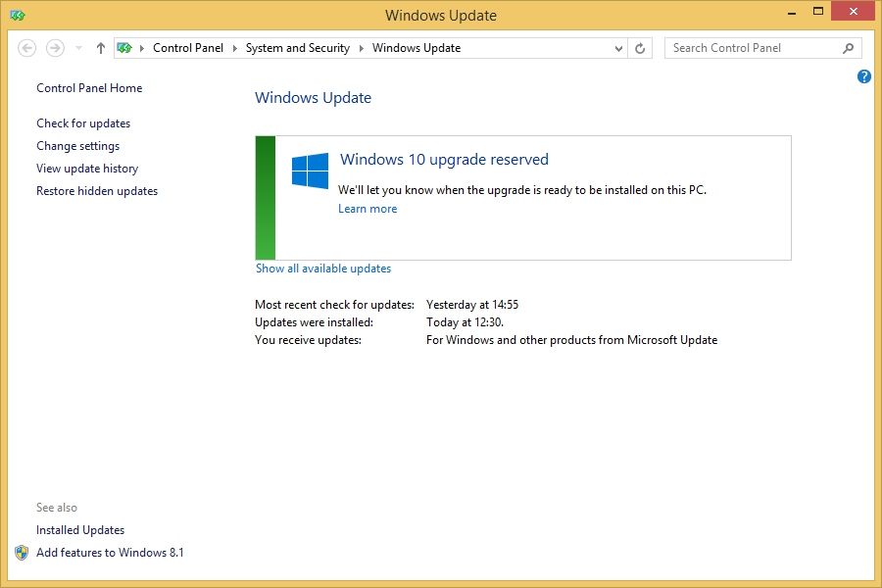Image resolution: width=882 pixels, height=588 pixels.
Task: Click the Windows Update icon in the address bar
Action: coord(124,48)
